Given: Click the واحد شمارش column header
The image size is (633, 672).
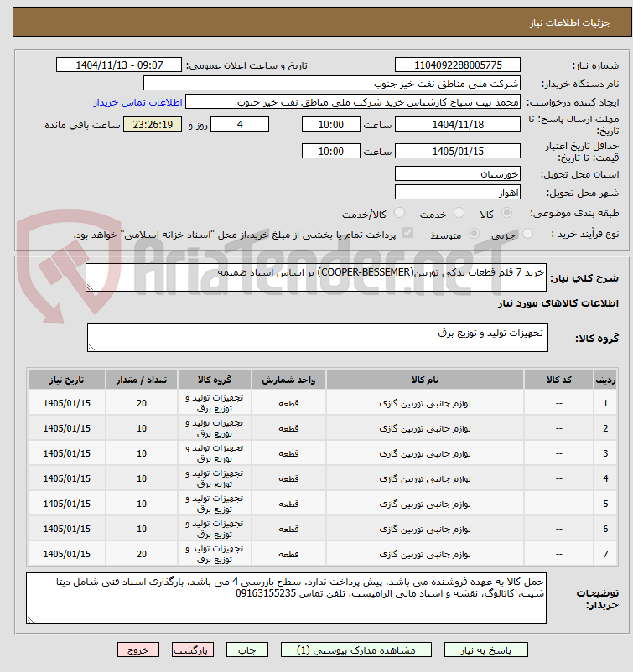Looking at the screenshot, I should pyautogui.click(x=288, y=380).
